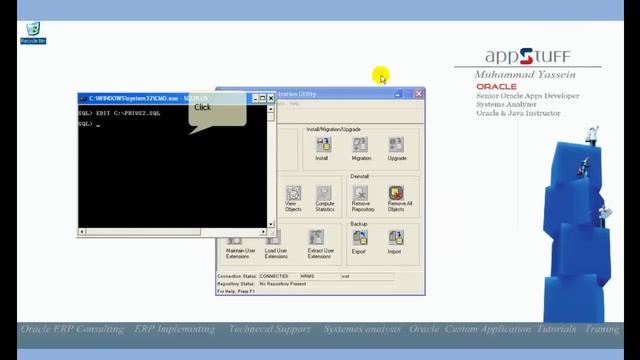Viewport: 640px width, 360px height.
Task: Close the CMD.exe SQLPLUS window
Action: (x=271, y=98)
